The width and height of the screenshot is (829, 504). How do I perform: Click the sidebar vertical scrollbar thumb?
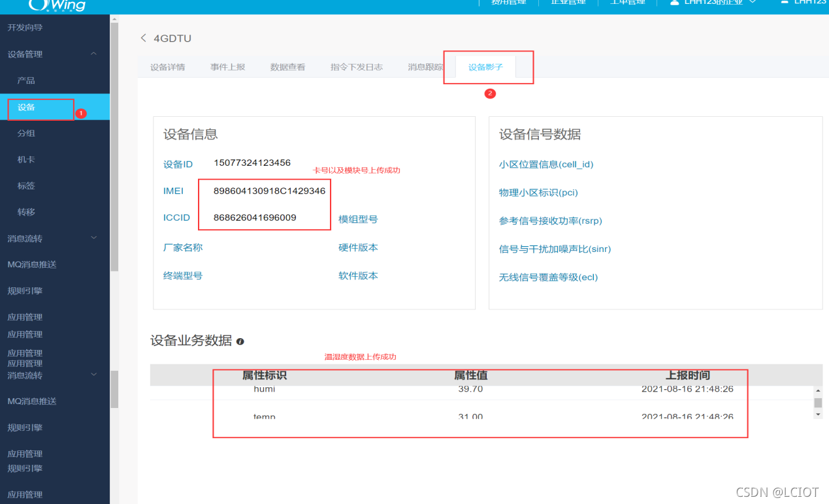coord(114,146)
